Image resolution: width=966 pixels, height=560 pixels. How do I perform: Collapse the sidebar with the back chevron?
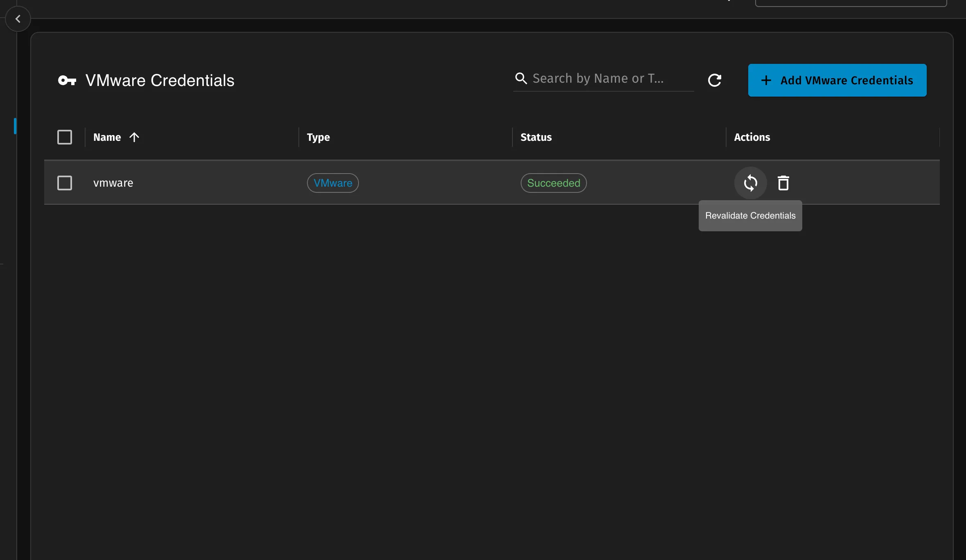[x=18, y=19]
